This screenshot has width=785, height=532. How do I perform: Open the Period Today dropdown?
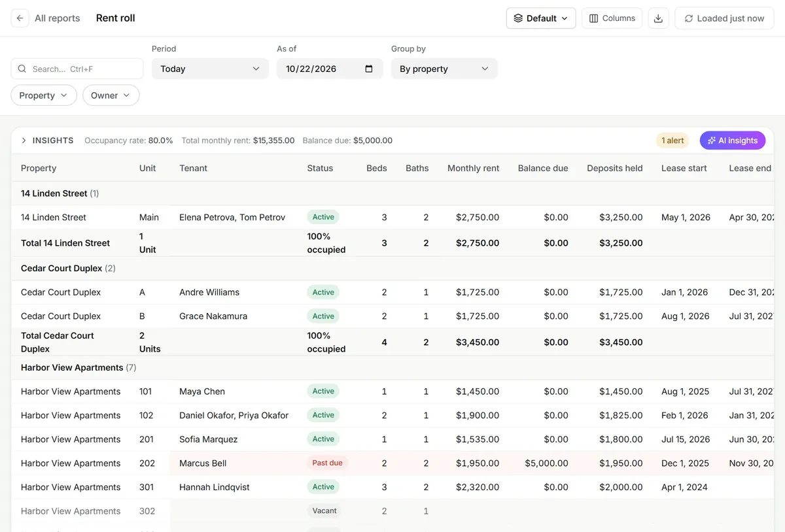point(210,69)
